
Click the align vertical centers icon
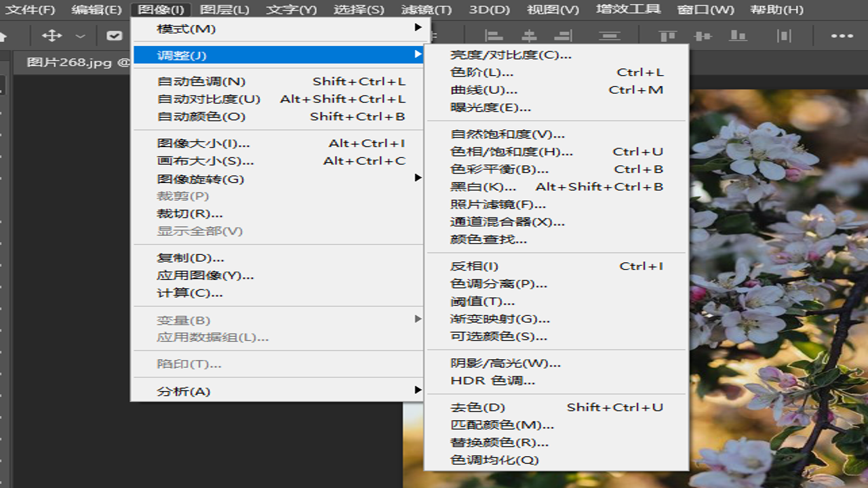(x=703, y=36)
